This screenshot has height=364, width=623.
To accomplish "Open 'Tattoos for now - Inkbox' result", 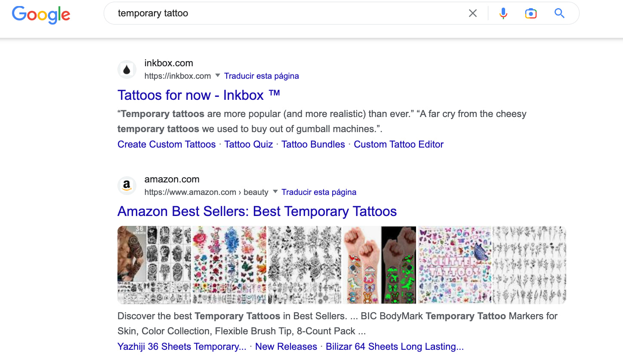I will tap(191, 95).
